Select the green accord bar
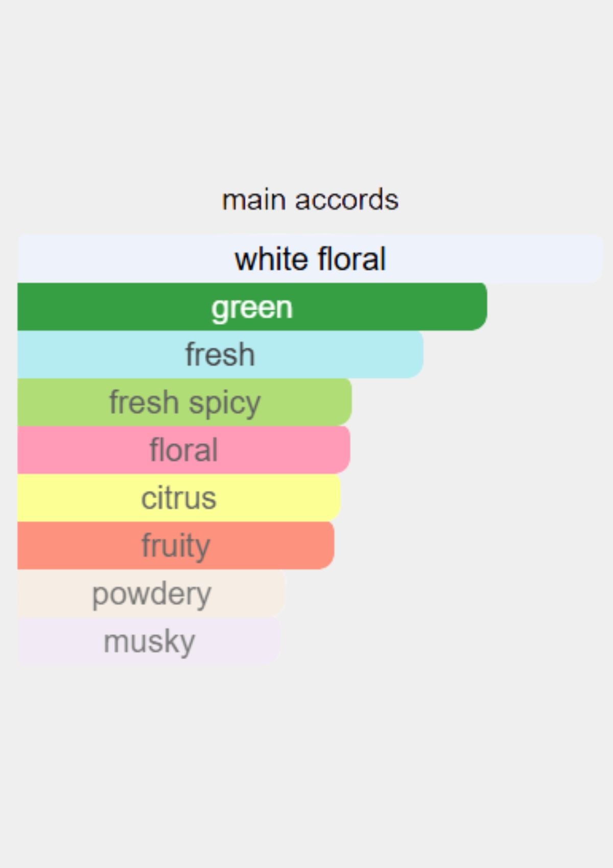 coord(252,306)
